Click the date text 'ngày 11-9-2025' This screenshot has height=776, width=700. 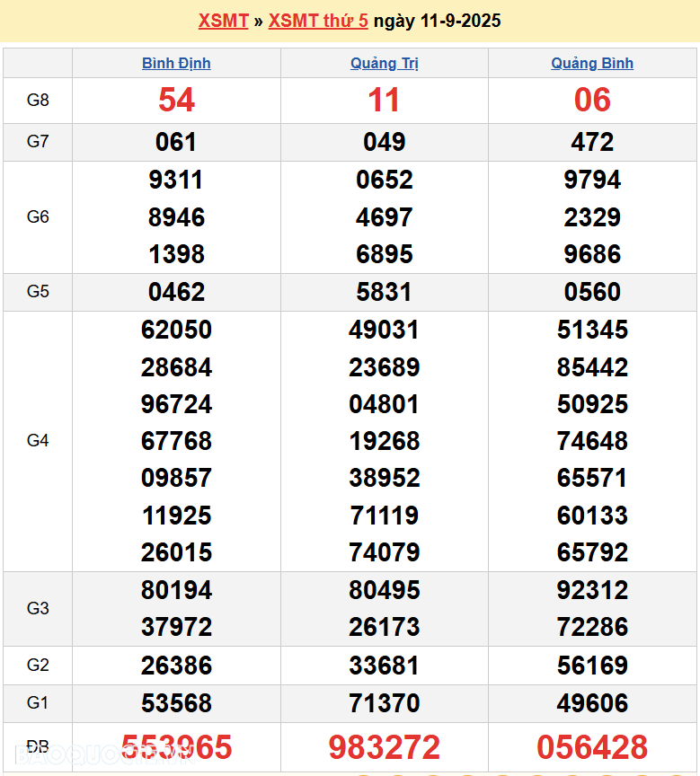(x=437, y=21)
